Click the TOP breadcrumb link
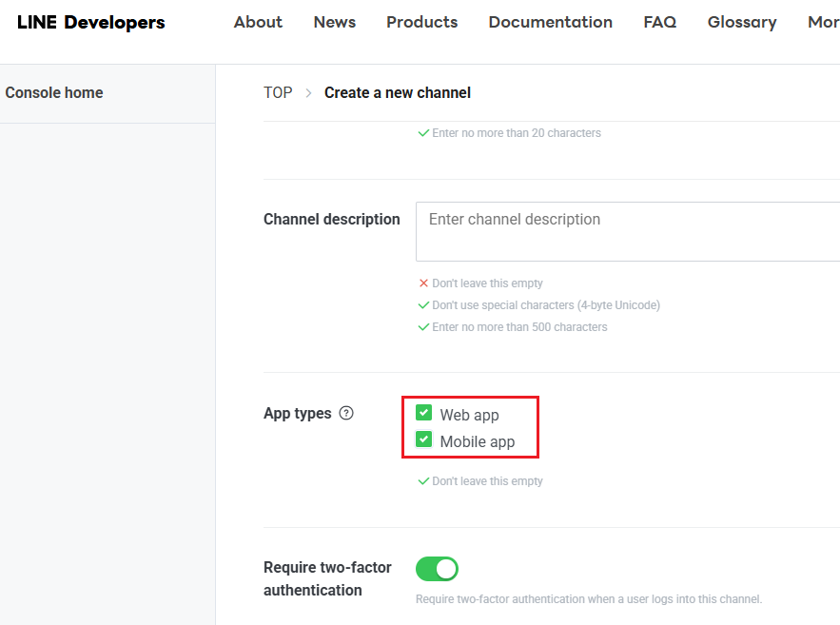840x625 pixels. (278, 93)
